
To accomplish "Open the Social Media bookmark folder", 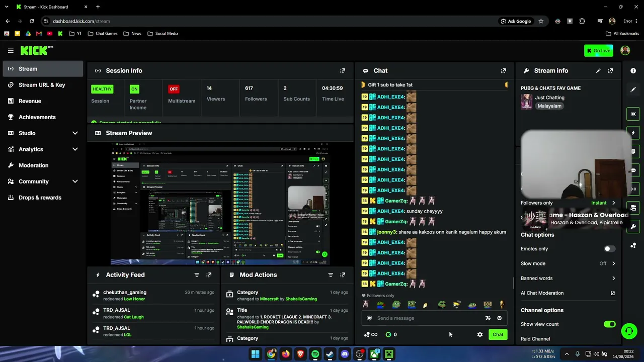I will click(x=163, y=34).
